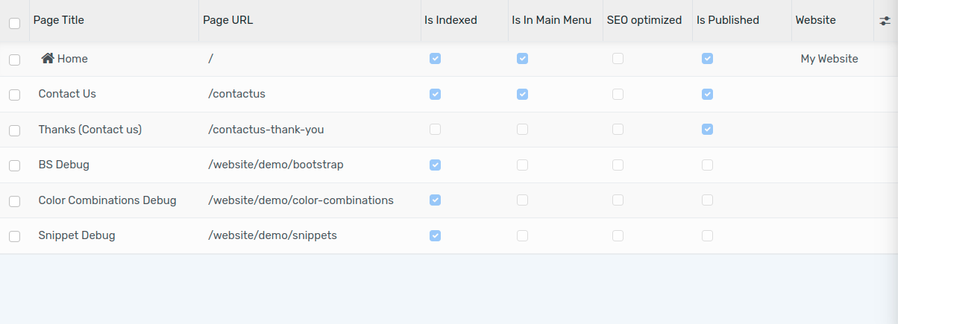This screenshot has height=324, width=980.
Task: Open the /contactus-thank-you URL row
Action: point(266,130)
